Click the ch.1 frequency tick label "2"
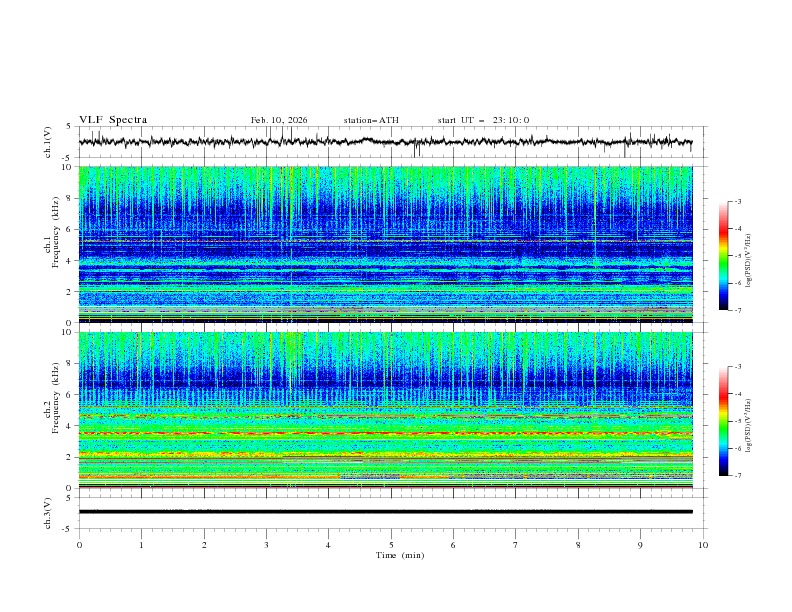The image size is (792, 612). pyautogui.click(x=70, y=292)
